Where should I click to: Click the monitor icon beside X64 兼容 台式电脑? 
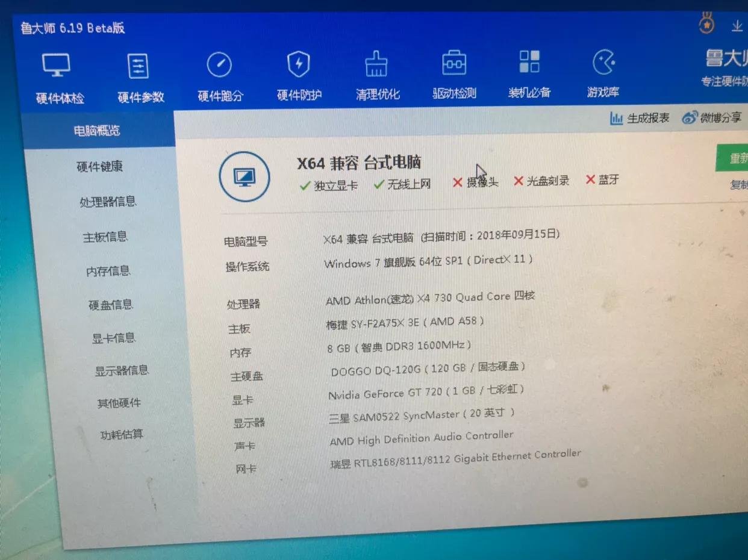point(245,177)
